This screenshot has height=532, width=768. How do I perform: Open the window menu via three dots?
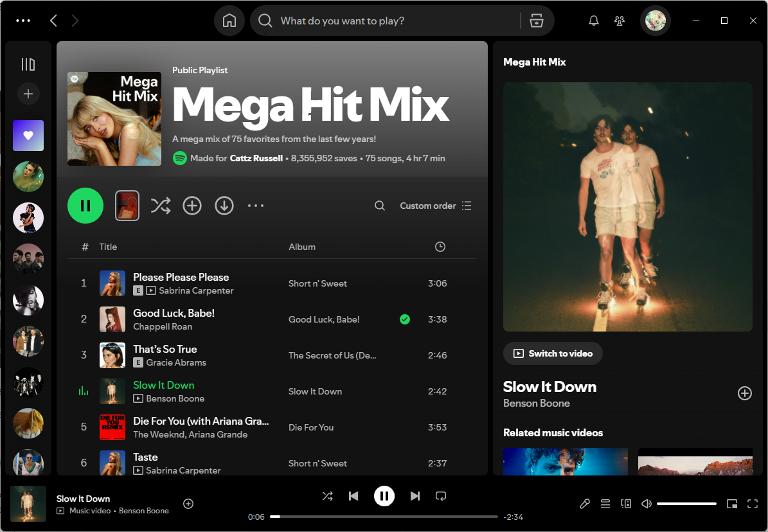[23, 21]
